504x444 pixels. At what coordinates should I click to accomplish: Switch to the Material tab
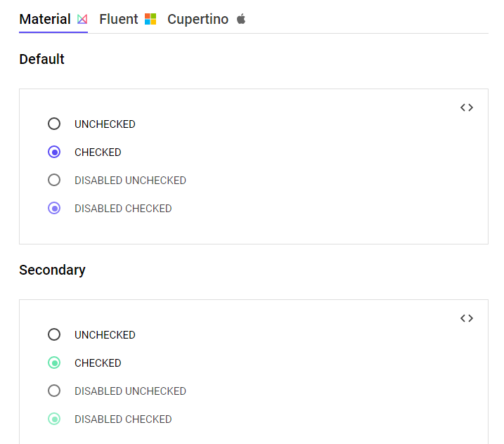tap(45, 20)
